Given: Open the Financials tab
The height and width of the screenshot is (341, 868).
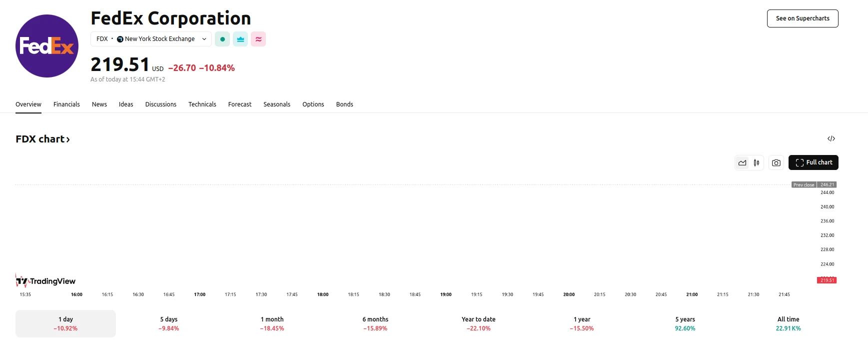Looking at the screenshot, I should click(66, 104).
